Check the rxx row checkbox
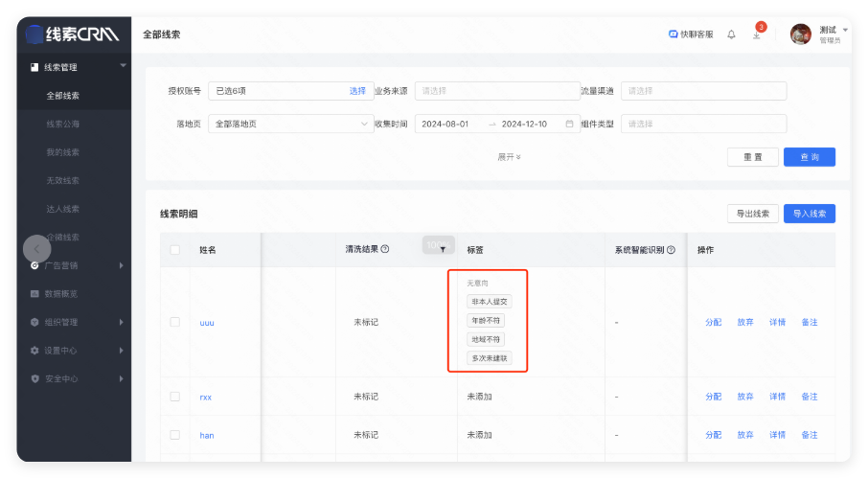This screenshot has width=868, height=478. [175, 397]
